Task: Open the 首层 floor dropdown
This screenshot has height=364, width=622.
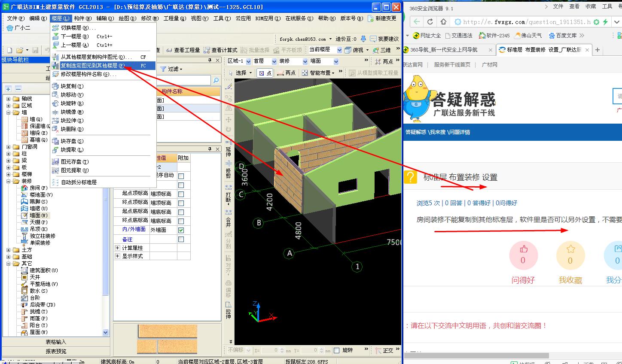Action: (x=274, y=61)
